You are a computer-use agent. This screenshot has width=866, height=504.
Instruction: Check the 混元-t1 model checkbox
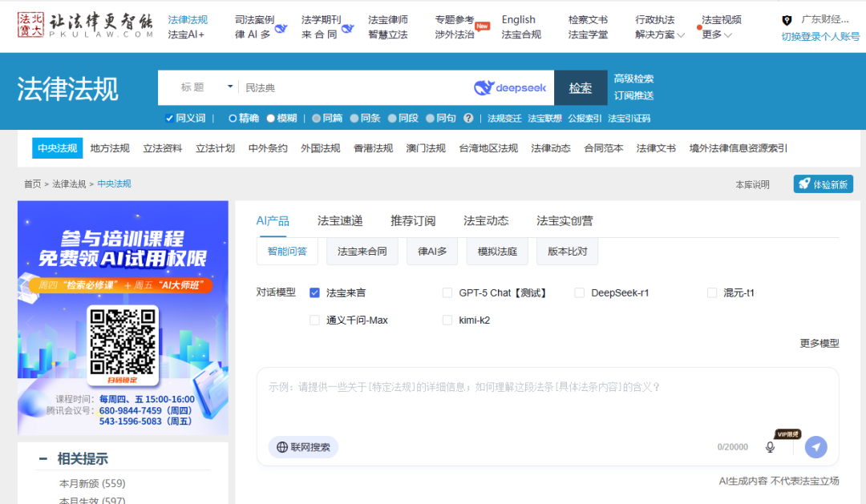pos(712,292)
